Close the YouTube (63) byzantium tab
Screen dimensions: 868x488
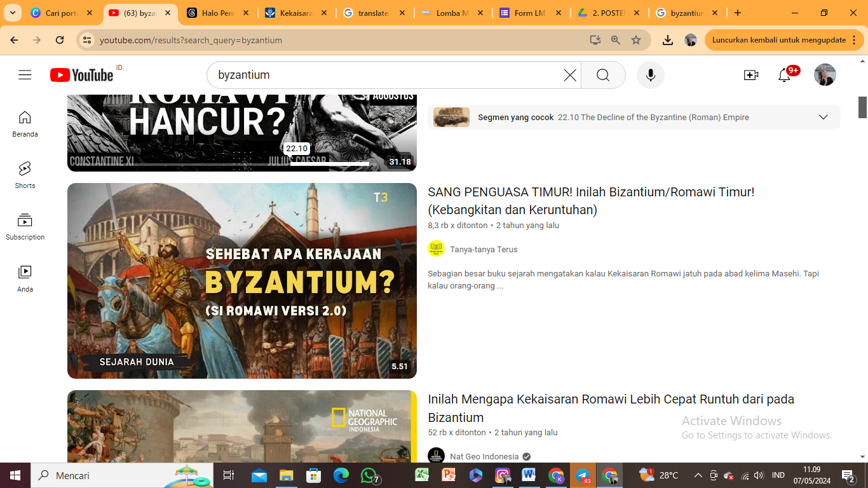(167, 13)
